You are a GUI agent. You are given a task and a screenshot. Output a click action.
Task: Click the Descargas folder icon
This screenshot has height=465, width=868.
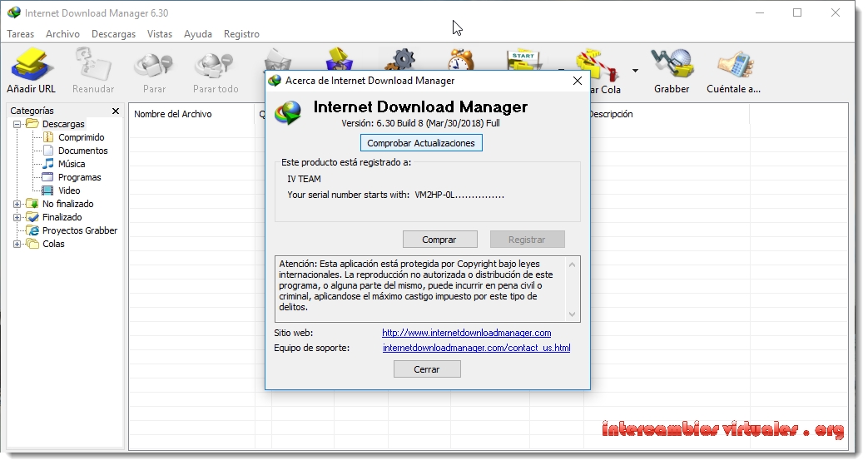pos(32,124)
